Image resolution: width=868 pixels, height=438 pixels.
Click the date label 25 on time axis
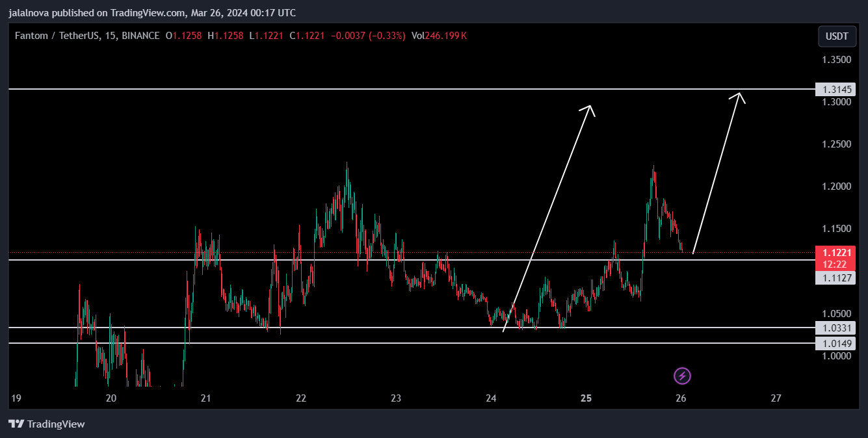click(586, 398)
